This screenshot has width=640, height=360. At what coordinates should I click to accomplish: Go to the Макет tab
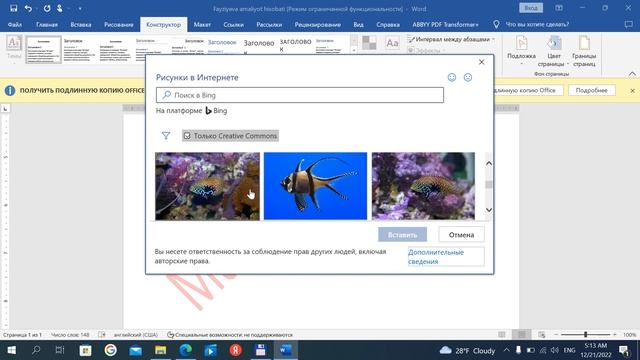point(202,24)
